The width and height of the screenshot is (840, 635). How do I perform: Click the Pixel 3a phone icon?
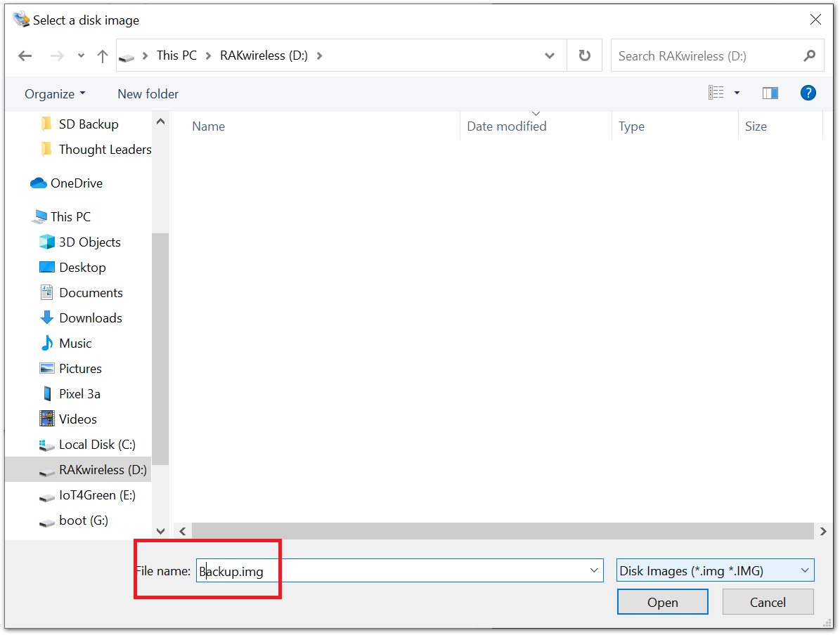tap(47, 393)
